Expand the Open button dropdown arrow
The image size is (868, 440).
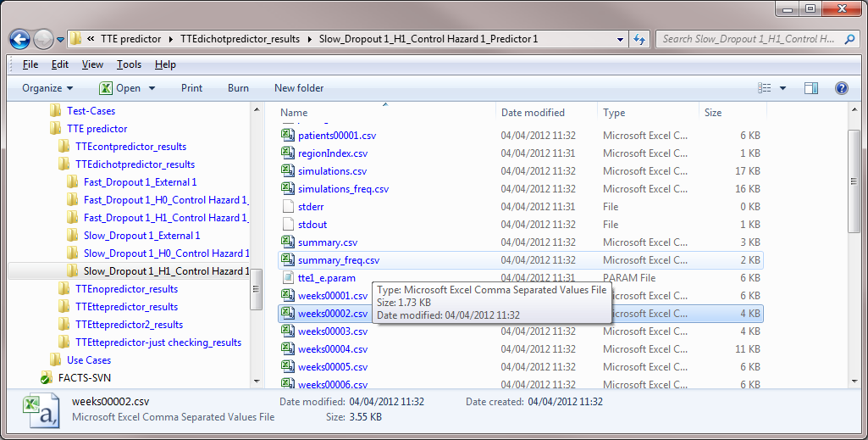[152, 88]
